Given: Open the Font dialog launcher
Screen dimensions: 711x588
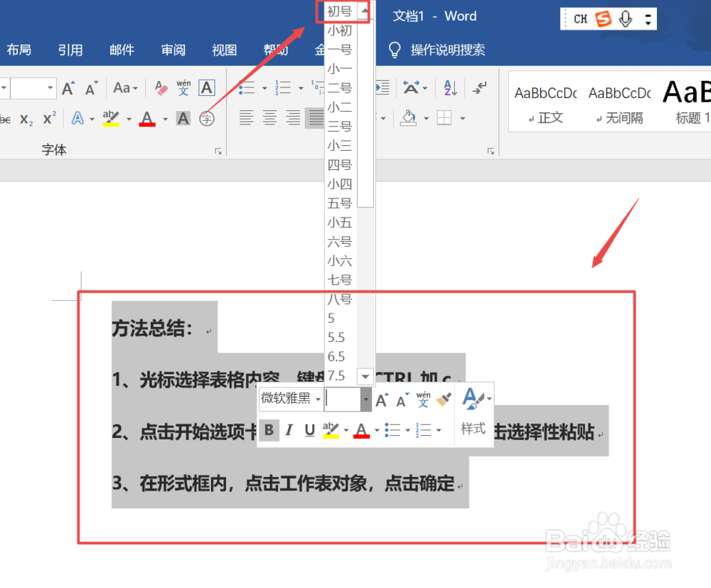Looking at the screenshot, I should click(218, 151).
